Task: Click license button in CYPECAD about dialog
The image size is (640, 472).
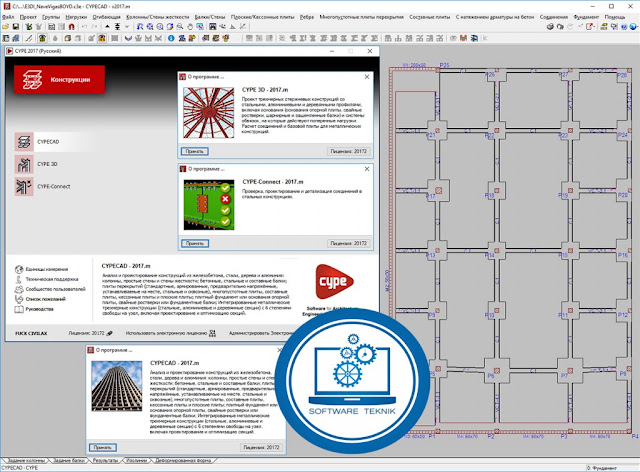Action: pos(261,448)
